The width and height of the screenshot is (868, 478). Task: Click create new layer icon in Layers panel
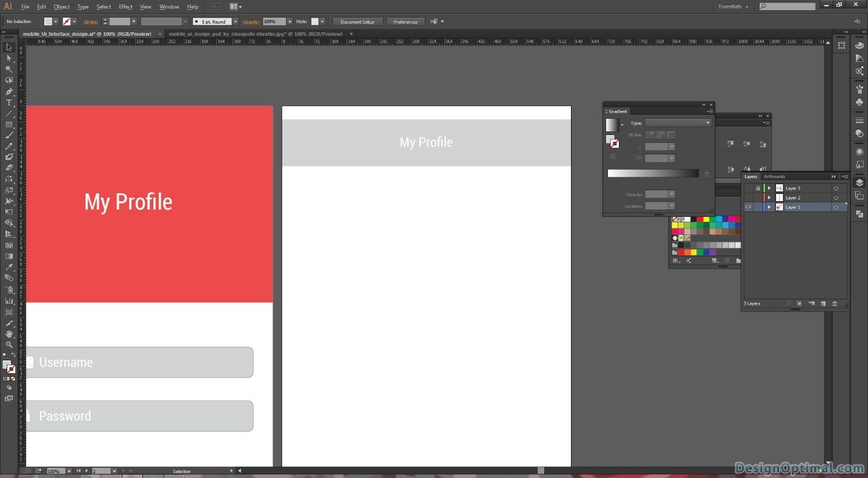[823, 304]
